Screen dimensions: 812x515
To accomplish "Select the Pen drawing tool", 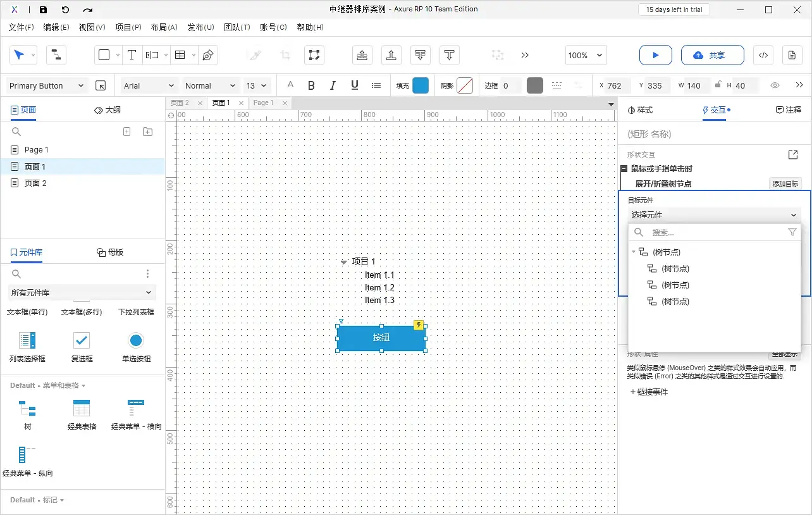I will pos(207,55).
